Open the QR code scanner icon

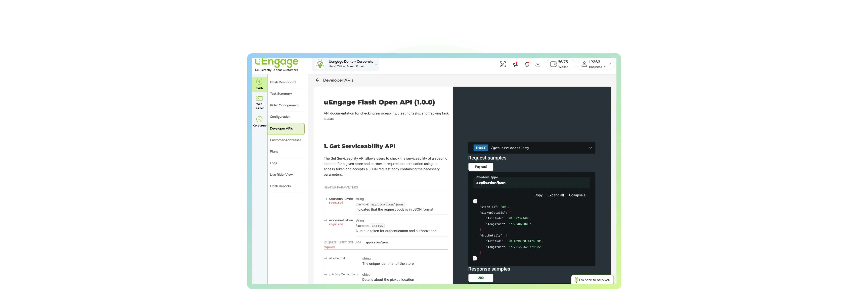click(503, 64)
